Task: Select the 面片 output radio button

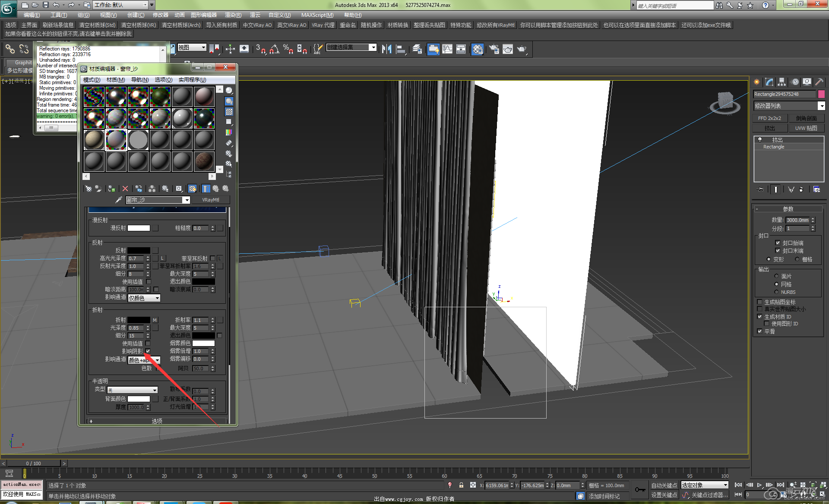Action: pos(776,276)
